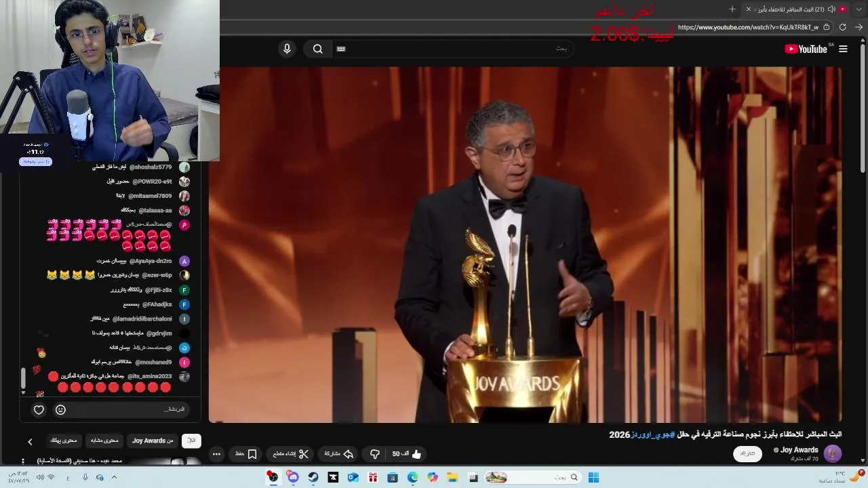868x488 pixels.
Task: Close the YouTube live stream tab
Action: point(748,9)
